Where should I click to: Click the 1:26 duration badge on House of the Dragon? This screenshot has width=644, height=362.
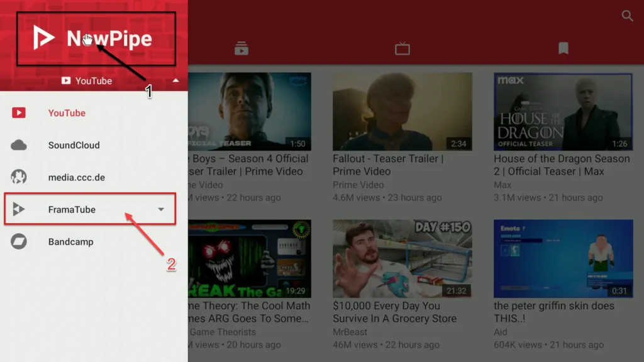point(619,144)
